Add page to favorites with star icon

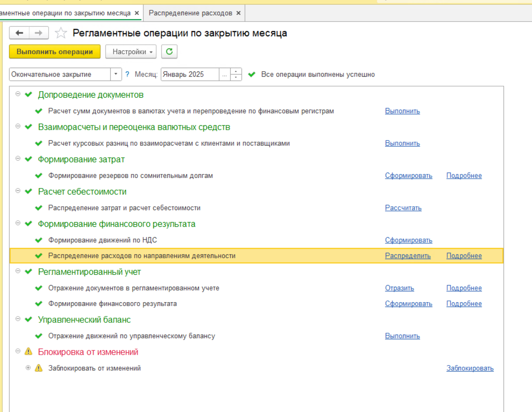coord(61,33)
